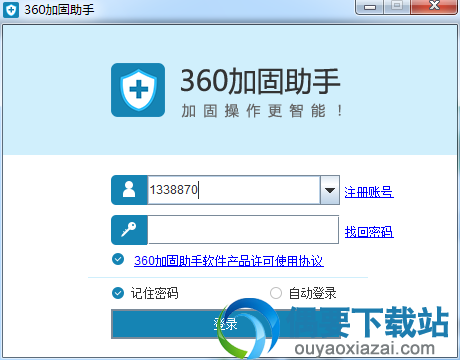Expand the saved accounts dropdown arrow
The height and width of the screenshot is (360, 460).
330,190
